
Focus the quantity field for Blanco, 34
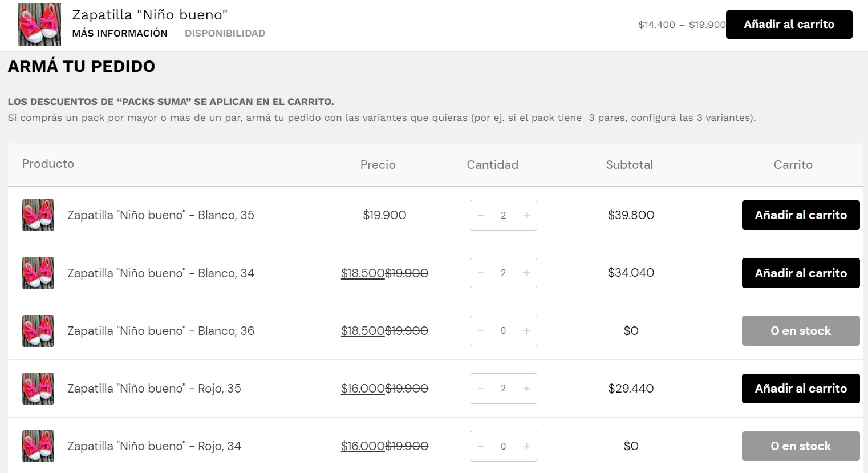(503, 273)
